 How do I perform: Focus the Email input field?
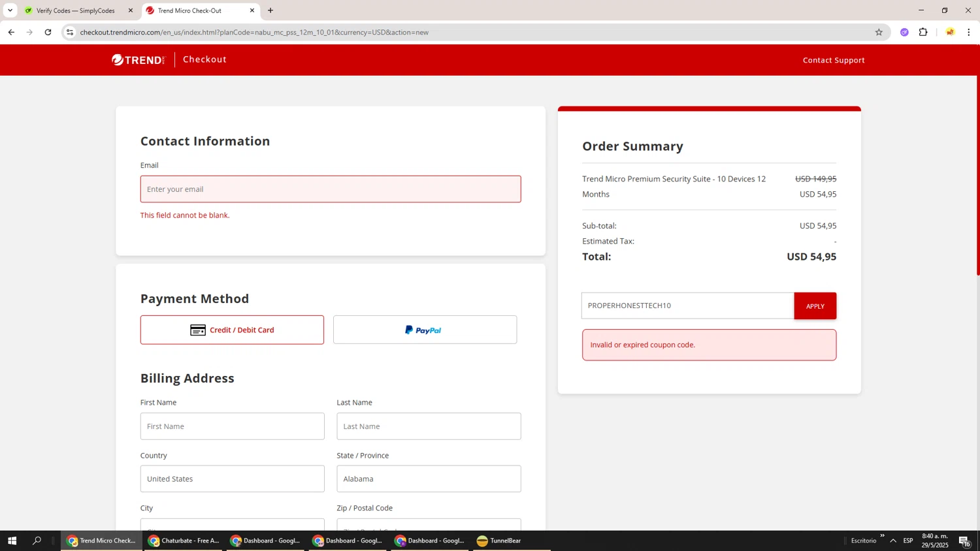(331, 189)
